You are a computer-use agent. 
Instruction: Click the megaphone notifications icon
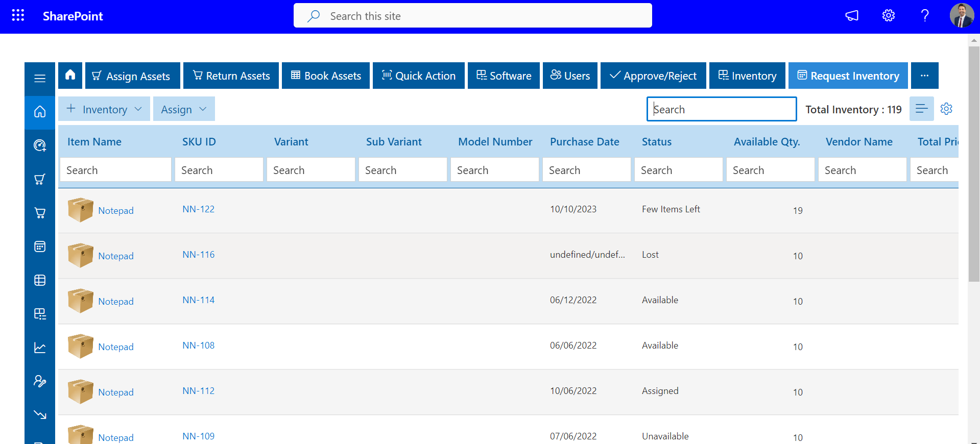click(x=852, y=16)
